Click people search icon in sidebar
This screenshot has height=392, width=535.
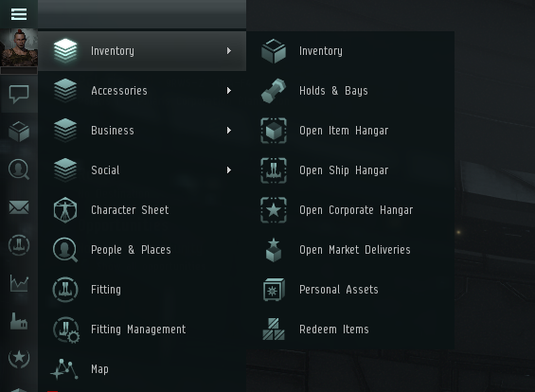(x=19, y=169)
